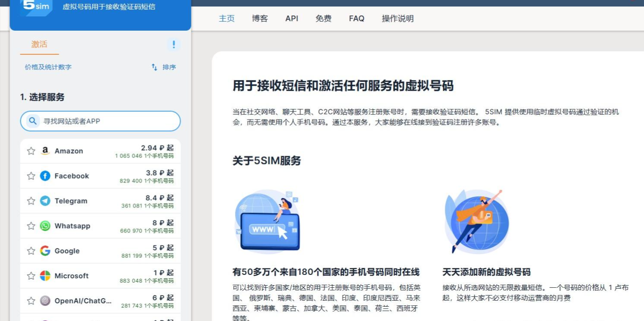
Task: Open the 主页 nav item
Action: [x=227, y=19]
